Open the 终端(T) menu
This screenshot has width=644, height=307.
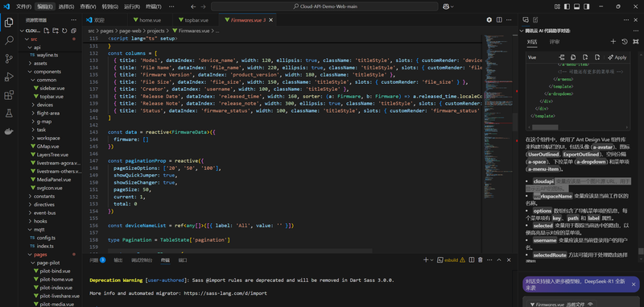coord(154,6)
